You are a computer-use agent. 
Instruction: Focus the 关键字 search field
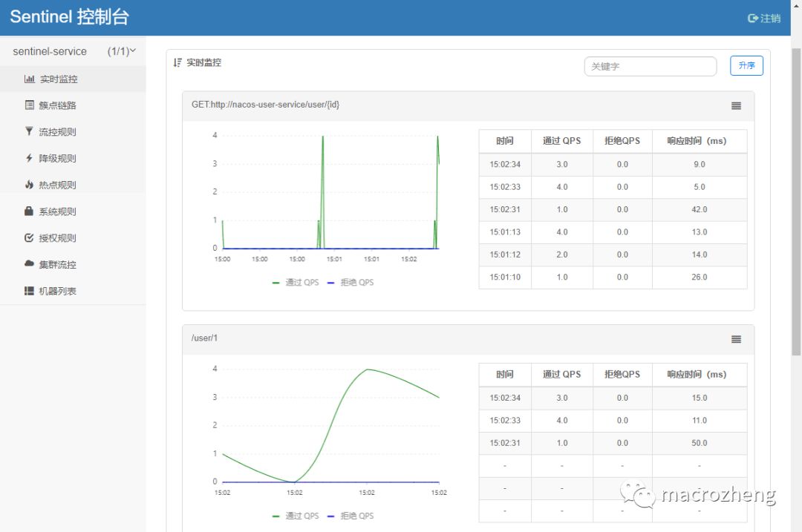point(650,66)
